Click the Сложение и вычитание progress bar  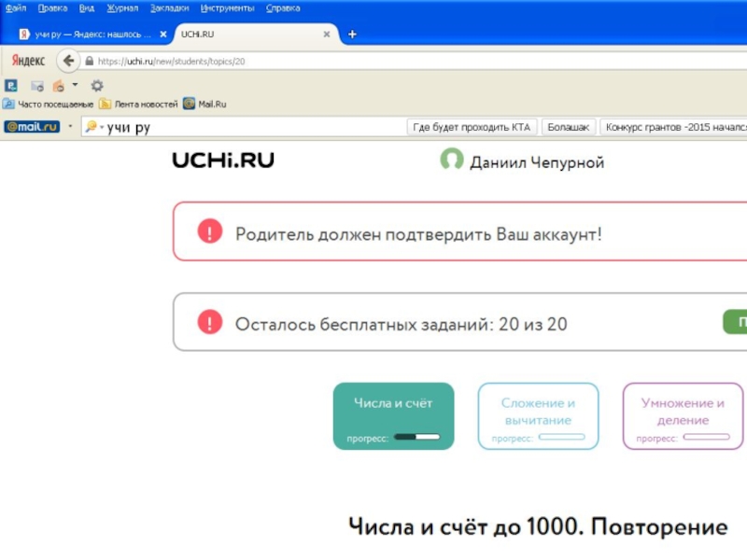click(562, 437)
